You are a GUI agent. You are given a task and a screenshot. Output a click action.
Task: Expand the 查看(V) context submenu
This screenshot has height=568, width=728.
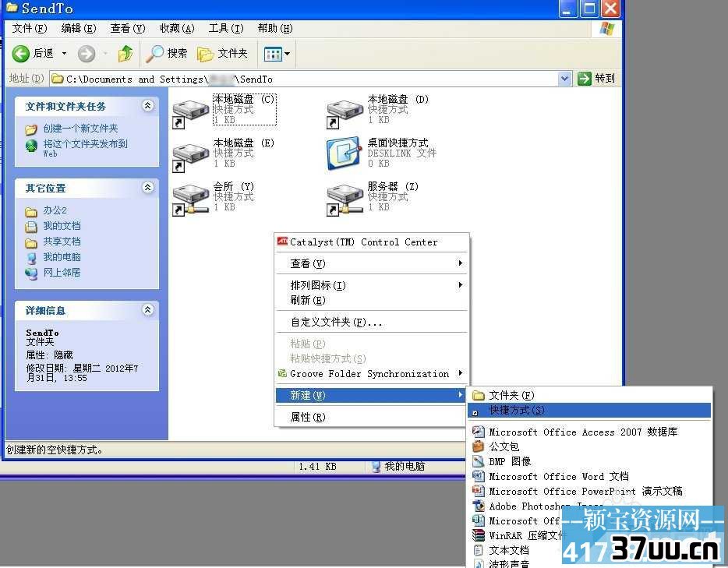point(460,263)
